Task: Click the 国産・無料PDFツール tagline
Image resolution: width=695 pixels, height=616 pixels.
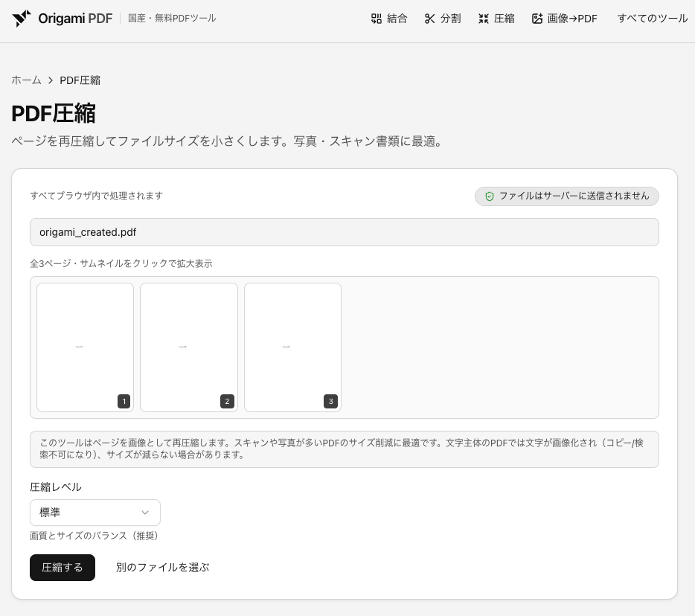Action: [x=172, y=18]
